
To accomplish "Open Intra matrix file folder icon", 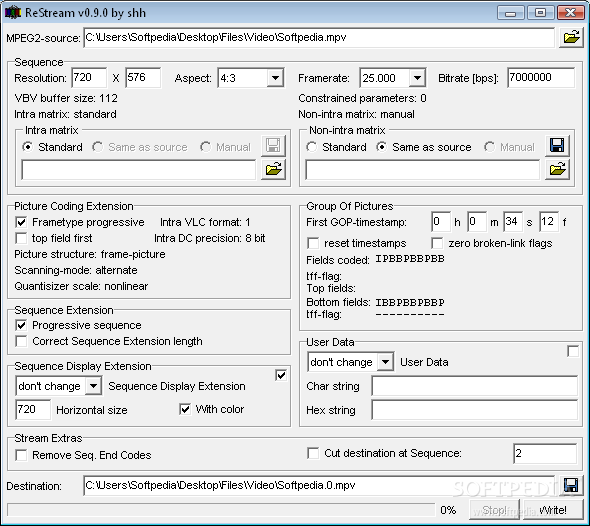I will pos(273,169).
